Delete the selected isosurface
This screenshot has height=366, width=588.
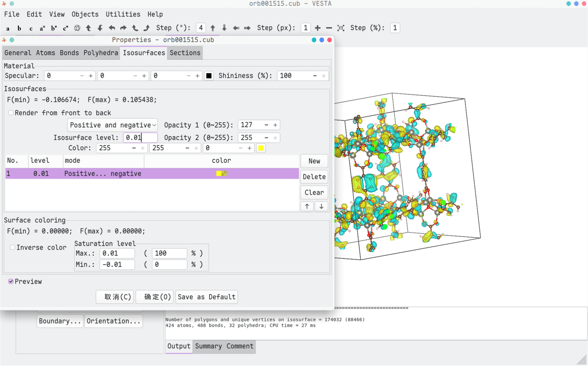coord(314,177)
